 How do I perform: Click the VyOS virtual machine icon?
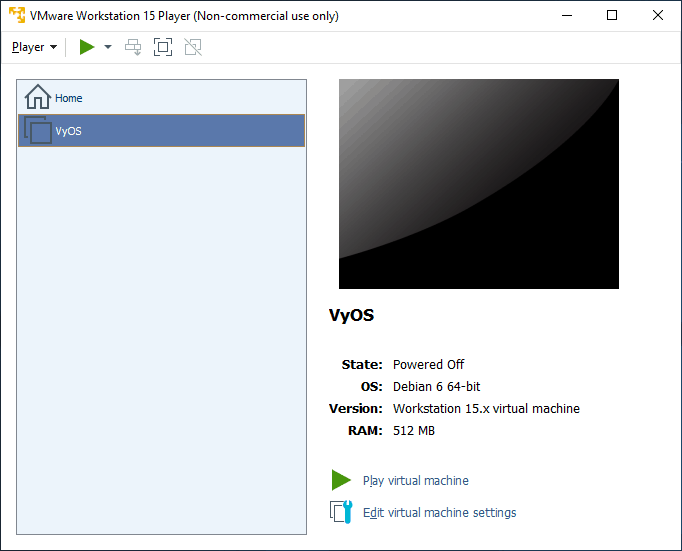click(37, 131)
